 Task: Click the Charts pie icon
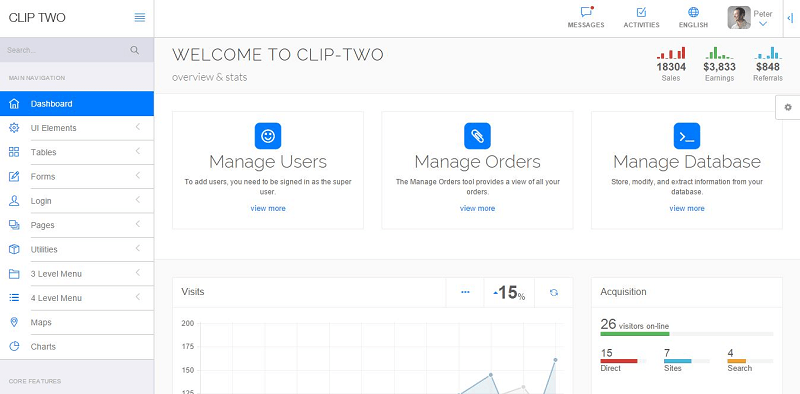coord(14,347)
